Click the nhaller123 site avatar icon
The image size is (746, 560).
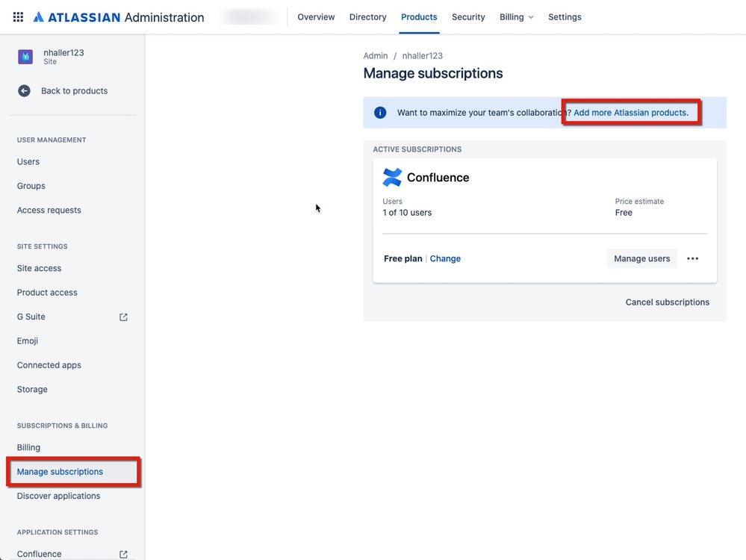point(25,57)
